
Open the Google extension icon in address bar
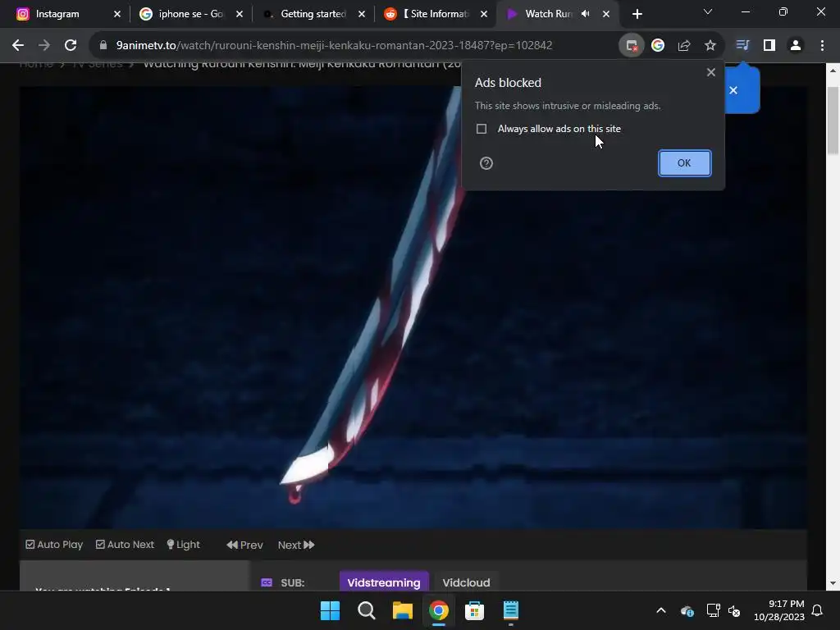click(658, 46)
